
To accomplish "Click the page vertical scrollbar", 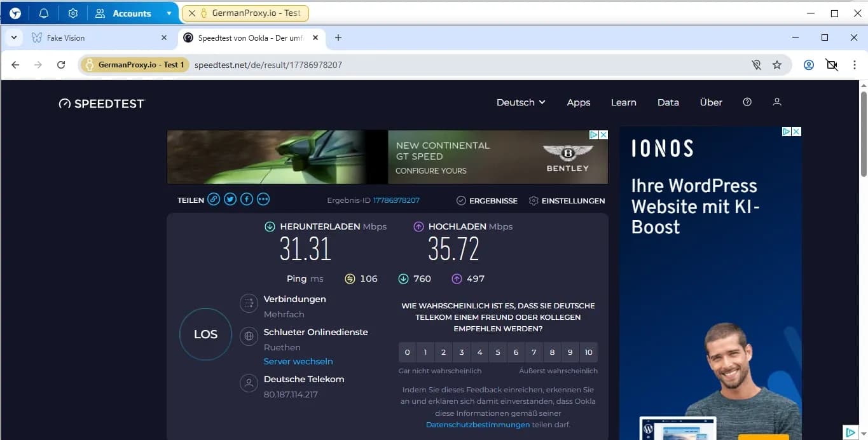I will pos(863,134).
